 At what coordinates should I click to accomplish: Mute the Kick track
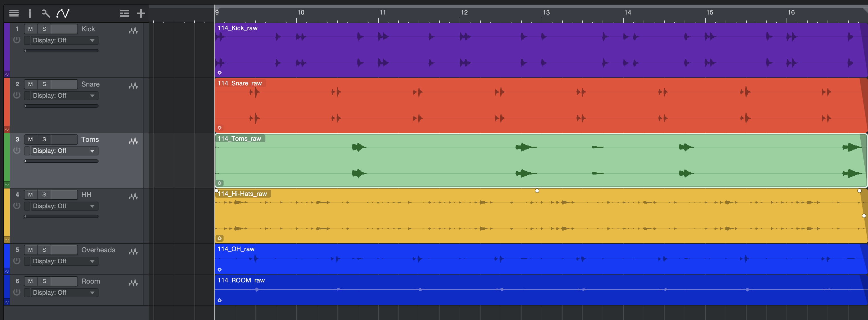[30, 29]
